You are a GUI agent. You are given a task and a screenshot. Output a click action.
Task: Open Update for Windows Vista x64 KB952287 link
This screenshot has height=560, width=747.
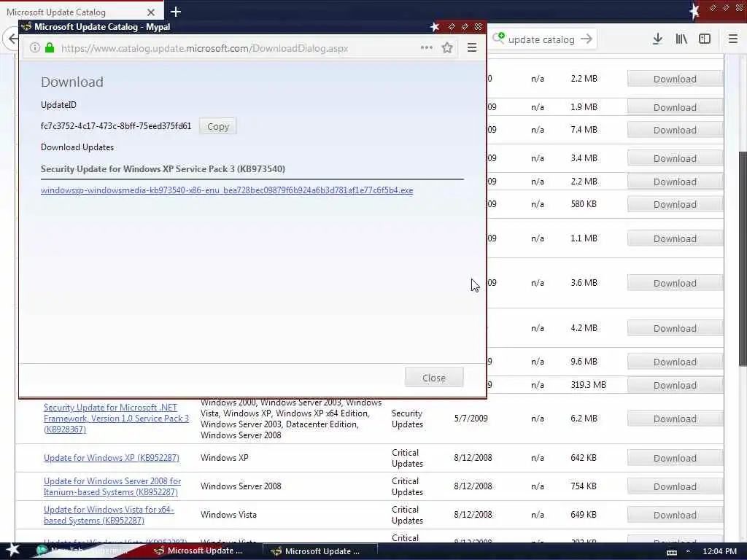109,516
